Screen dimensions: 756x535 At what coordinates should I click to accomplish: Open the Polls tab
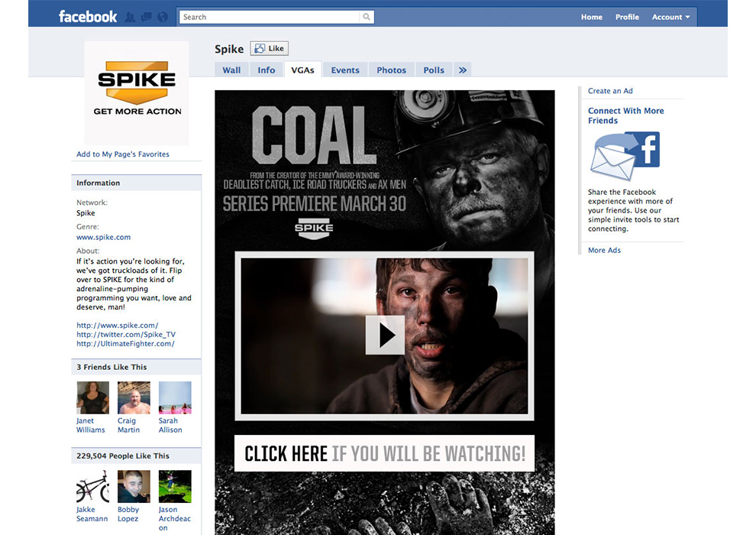click(x=434, y=70)
